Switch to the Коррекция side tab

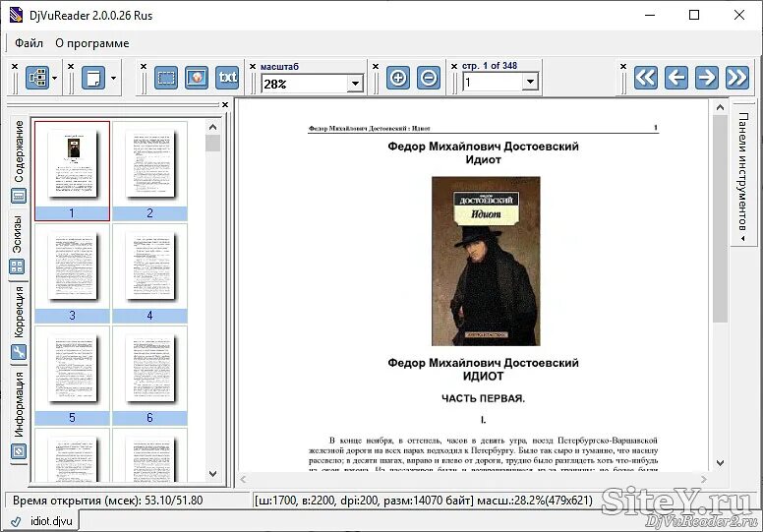tap(19, 312)
